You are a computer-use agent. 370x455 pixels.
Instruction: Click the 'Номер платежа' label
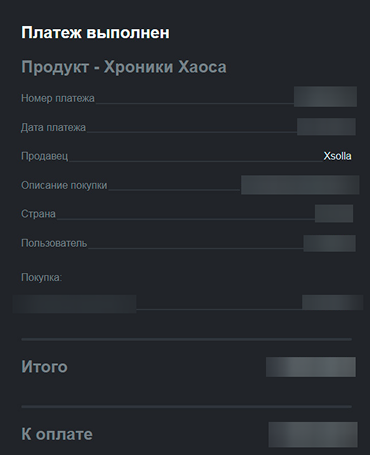coord(58,98)
